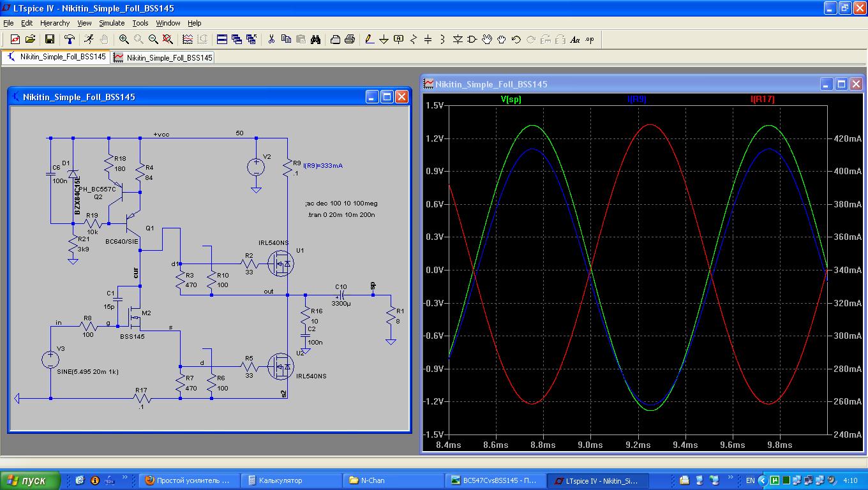The width and height of the screenshot is (868, 490).
Task: Click the New Schematic toolbar icon
Action: coord(15,40)
